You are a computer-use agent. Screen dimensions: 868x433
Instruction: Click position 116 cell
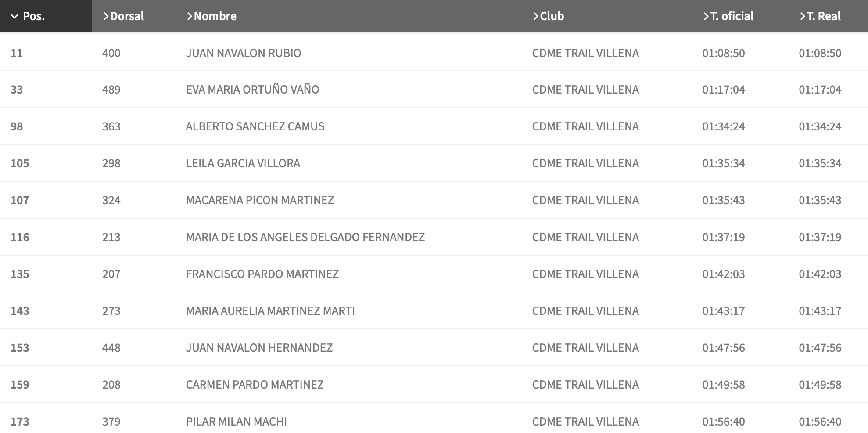click(x=20, y=237)
